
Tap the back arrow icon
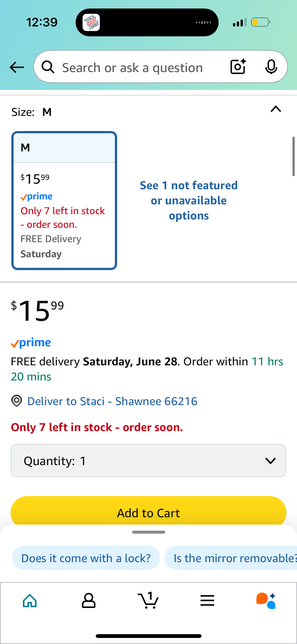pyautogui.click(x=17, y=67)
